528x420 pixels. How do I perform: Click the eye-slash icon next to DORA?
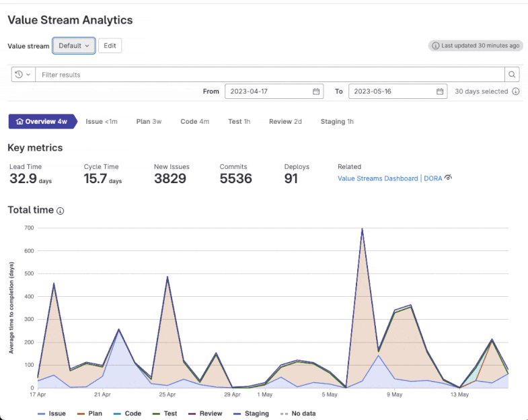pos(448,178)
